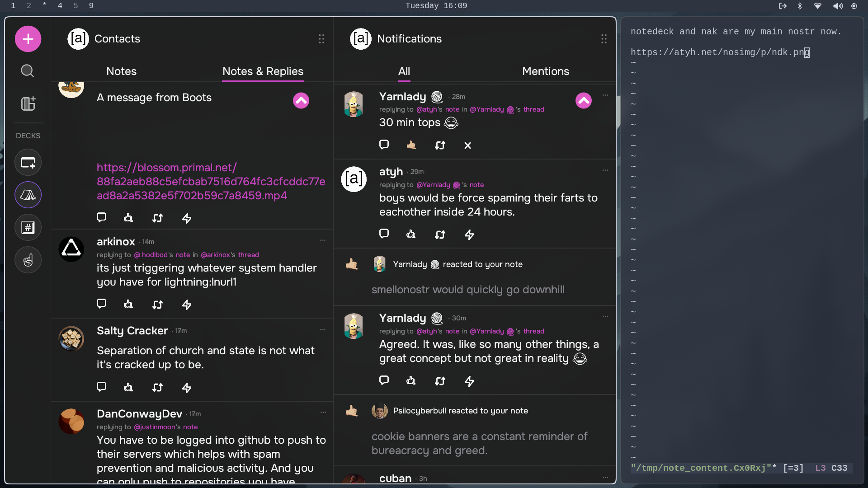
Task: Repost Salty Cracker's note
Action: tap(157, 387)
